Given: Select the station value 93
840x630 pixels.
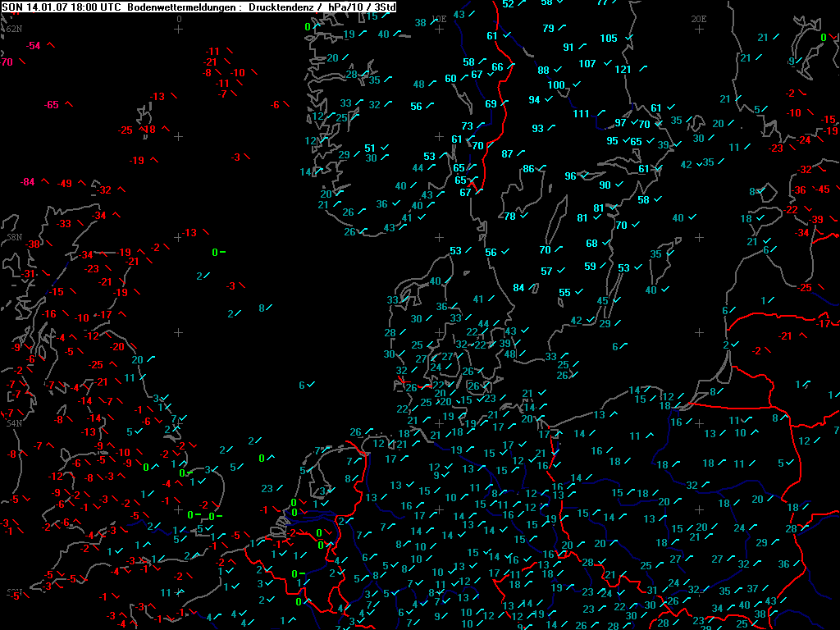Looking at the screenshot, I should [x=538, y=129].
